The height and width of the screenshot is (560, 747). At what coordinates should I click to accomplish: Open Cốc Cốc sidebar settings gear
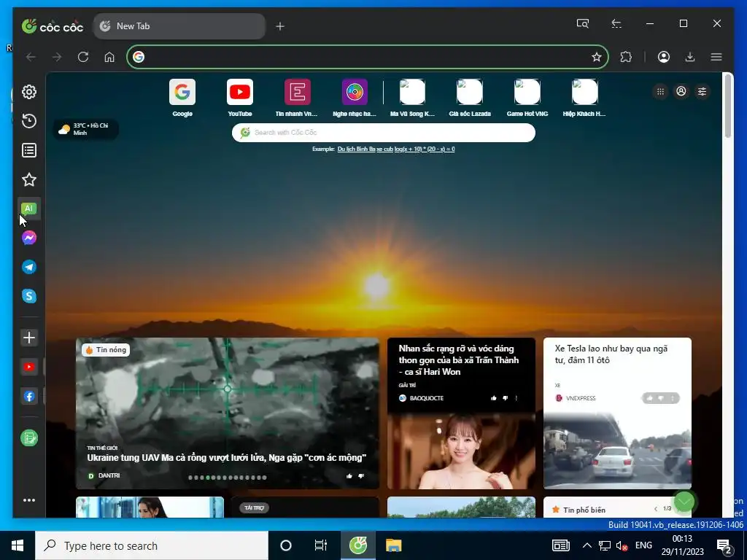click(x=29, y=92)
